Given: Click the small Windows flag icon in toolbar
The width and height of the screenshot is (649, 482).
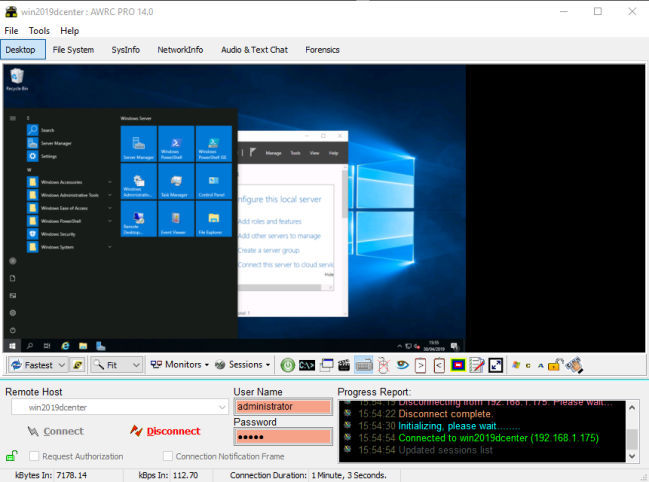Looking at the screenshot, I should [x=516, y=365].
